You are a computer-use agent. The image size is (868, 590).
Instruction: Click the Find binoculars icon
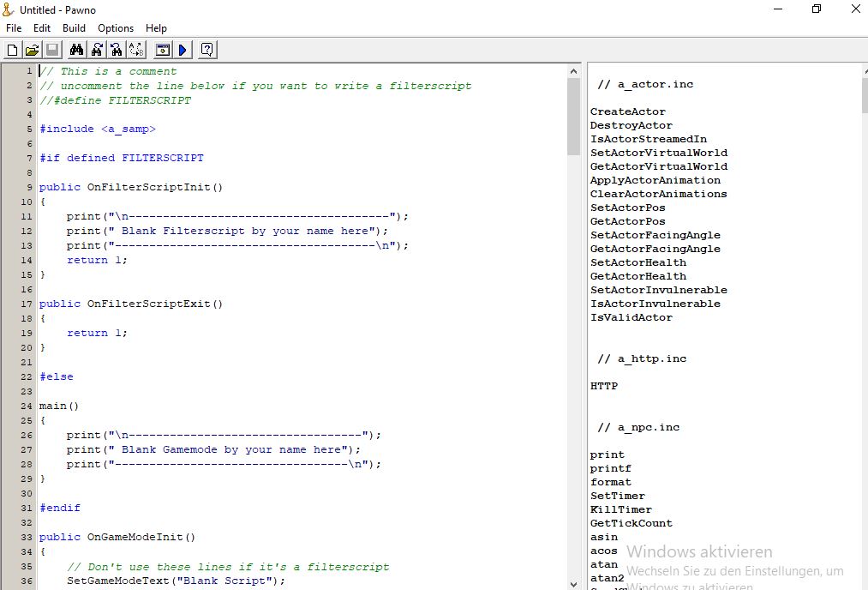[x=76, y=50]
